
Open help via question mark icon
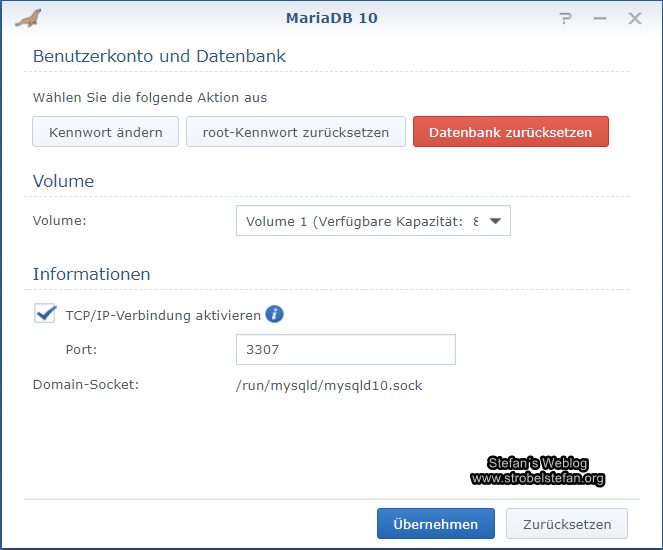(x=565, y=18)
